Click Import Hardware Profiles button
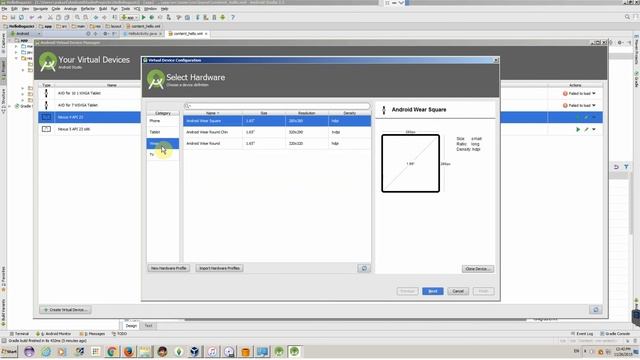Screen dimensions: 640x360 (x=220, y=268)
